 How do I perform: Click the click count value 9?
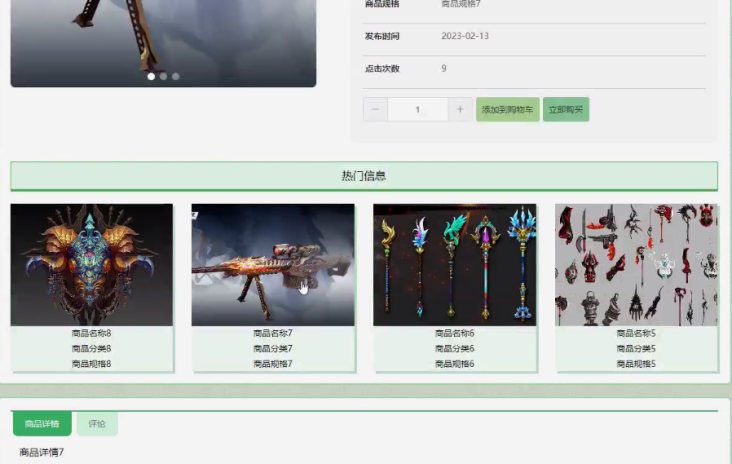point(444,69)
